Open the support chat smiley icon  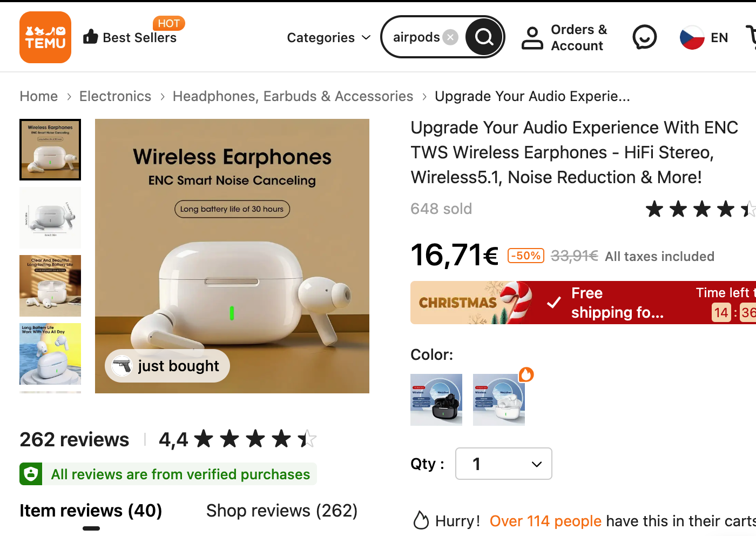[644, 37]
